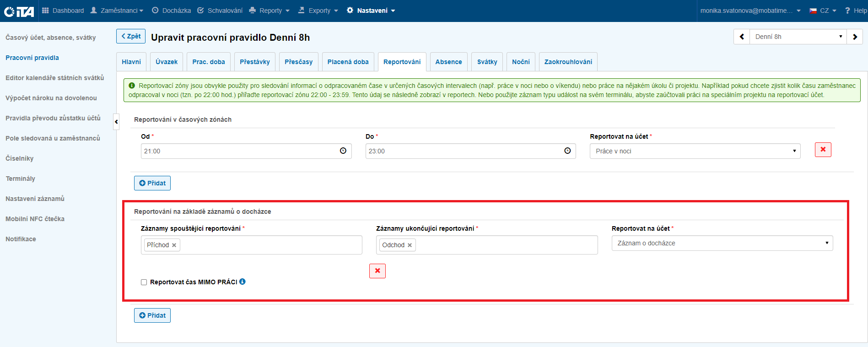Switch to the Přestávky tab
Screen dimensions: 868x347
click(x=254, y=62)
